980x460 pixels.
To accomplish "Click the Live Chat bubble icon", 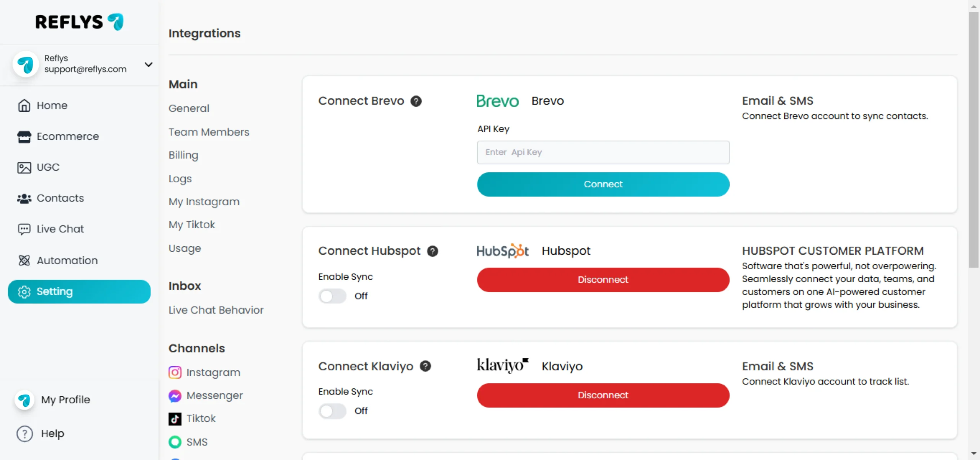I will click(24, 229).
